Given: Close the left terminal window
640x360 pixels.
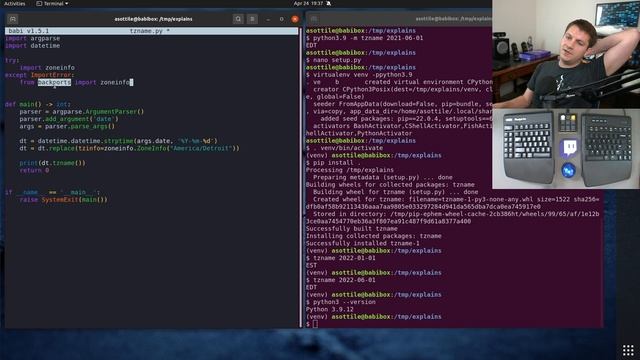Looking at the screenshot, I should coord(295,19).
